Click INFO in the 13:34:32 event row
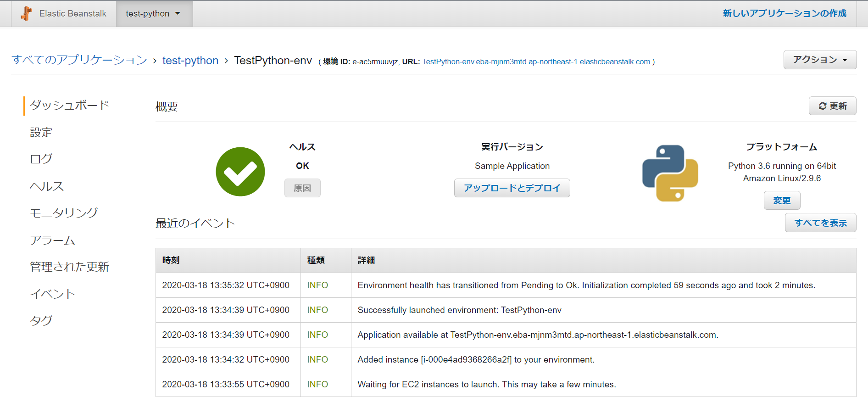Image resolution: width=868 pixels, height=408 pixels. tap(317, 360)
